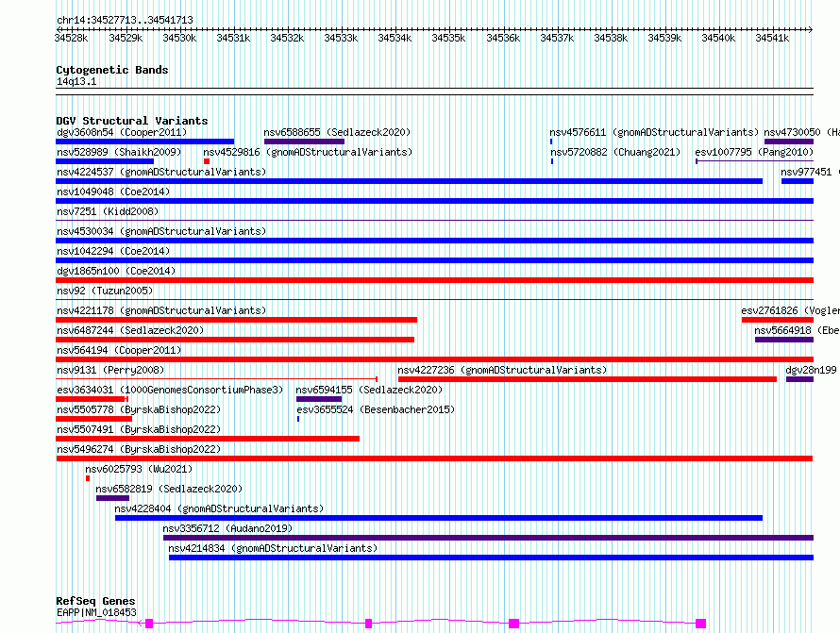Click the purple nsv6582819 variant bar
The image size is (840, 633).
coord(112,498)
